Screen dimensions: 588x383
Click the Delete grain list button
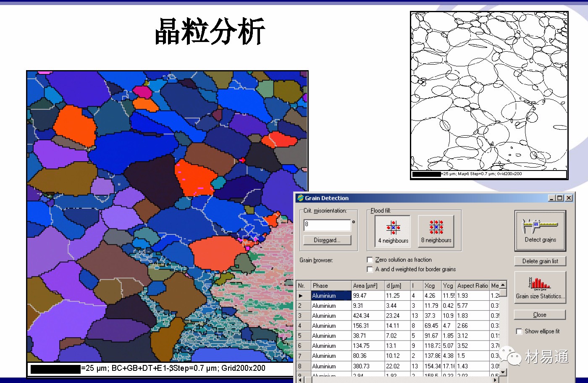tap(540, 261)
